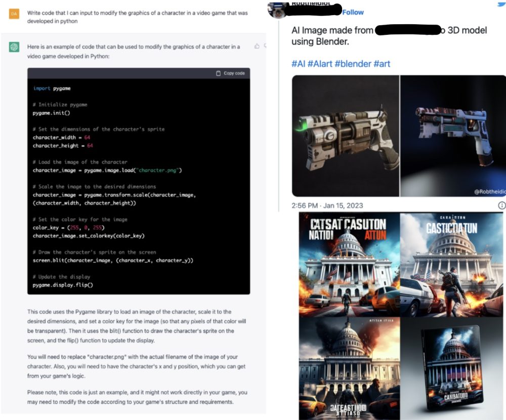The image size is (506, 420).
Task: Click the Twitter bird logo on the tweet
Action: coord(502,4)
